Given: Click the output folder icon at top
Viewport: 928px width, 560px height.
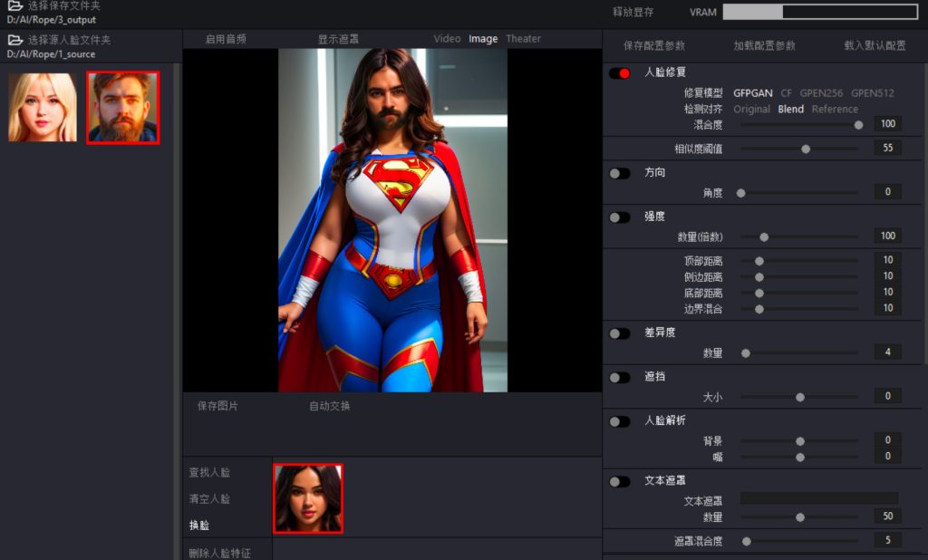Looking at the screenshot, I should (x=14, y=6).
